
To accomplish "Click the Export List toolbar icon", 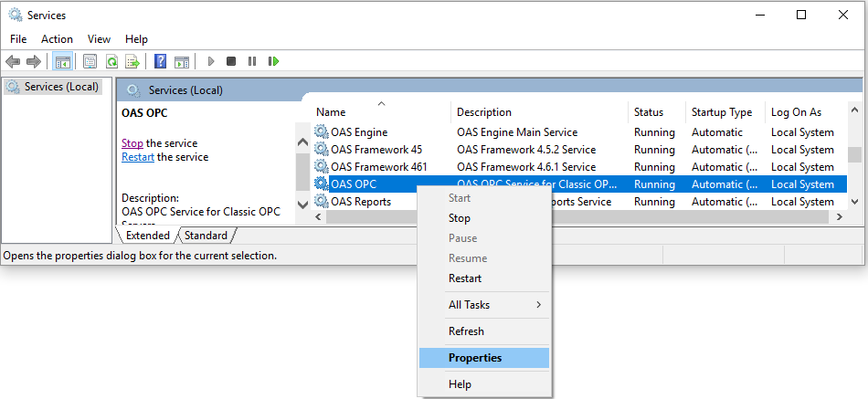I will (132, 61).
